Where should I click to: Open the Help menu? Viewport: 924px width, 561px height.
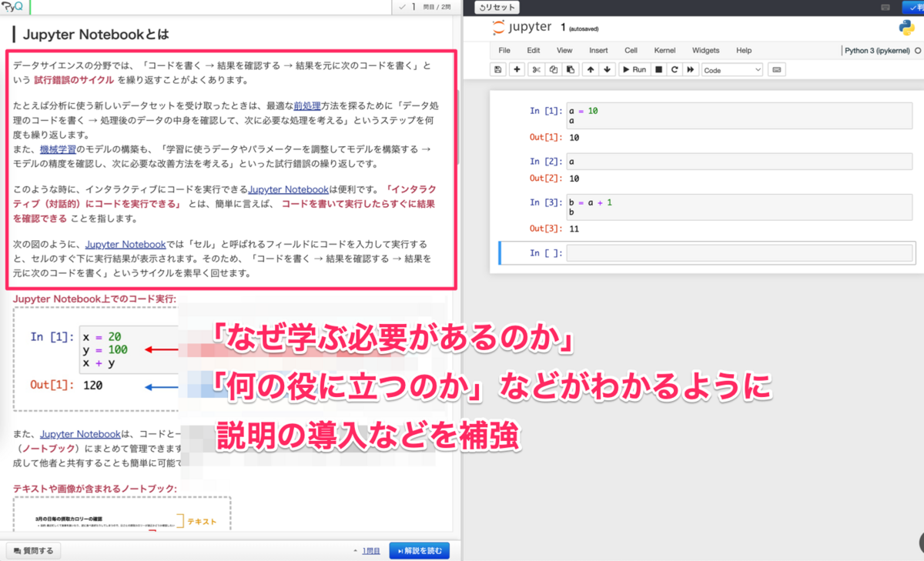(744, 50)
